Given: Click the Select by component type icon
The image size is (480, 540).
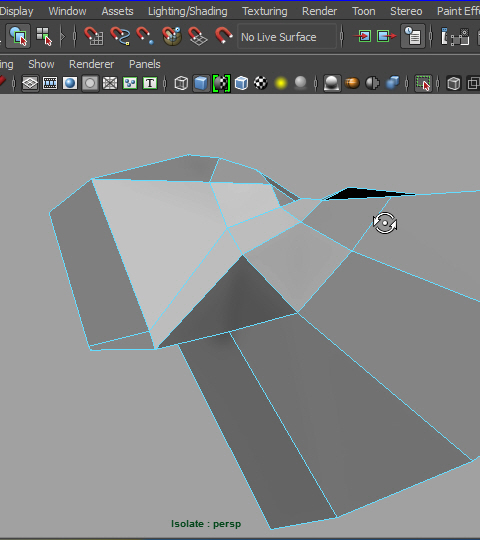Looking at the screenshot, I should (x=44, y=36).
